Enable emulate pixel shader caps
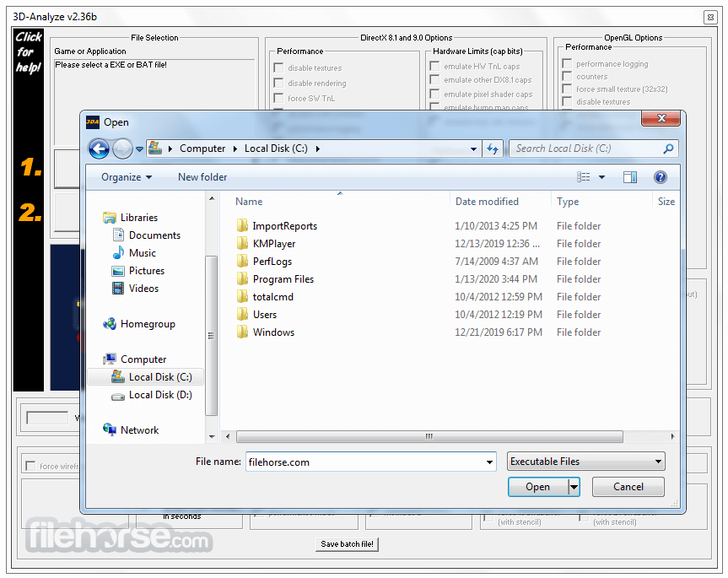This screenshot has width=728, height=578. [434, 95]
